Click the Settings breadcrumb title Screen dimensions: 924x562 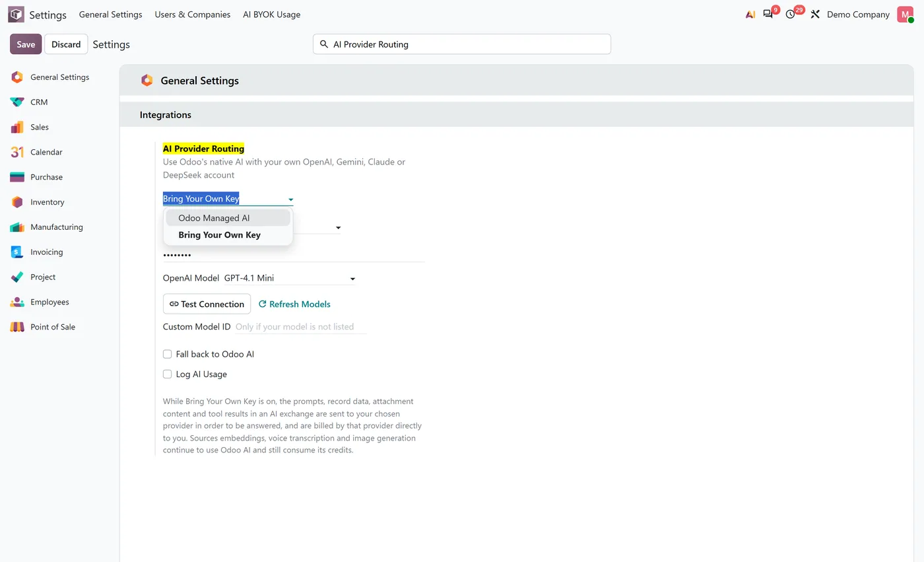(111, 44)
